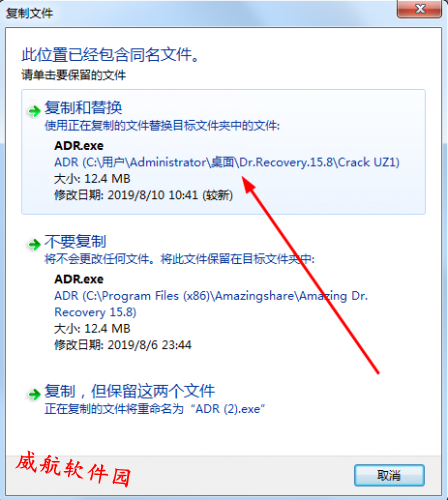
Task: Close the 复制文件 dialog
Action: click(x=419, y=9)
